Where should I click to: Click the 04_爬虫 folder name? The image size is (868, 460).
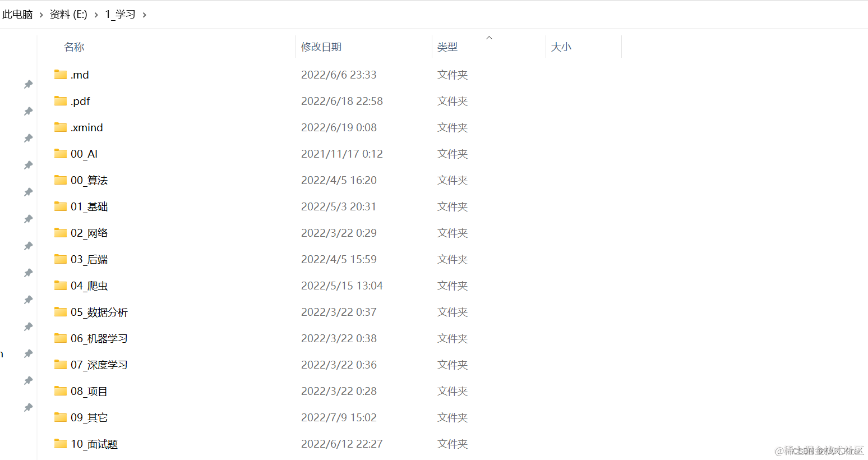pyautogui.click(x=89, y=286)
